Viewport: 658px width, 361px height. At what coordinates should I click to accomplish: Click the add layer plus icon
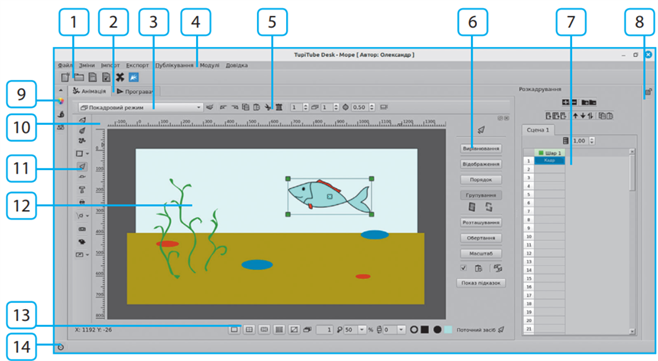[x=565, y=102]
